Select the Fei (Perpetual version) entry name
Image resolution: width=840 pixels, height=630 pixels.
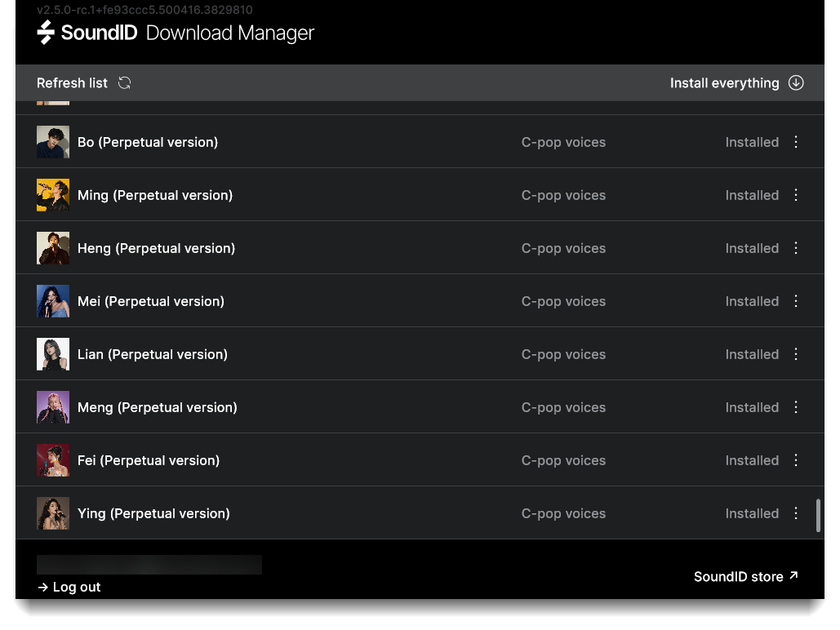pos(149,460)
